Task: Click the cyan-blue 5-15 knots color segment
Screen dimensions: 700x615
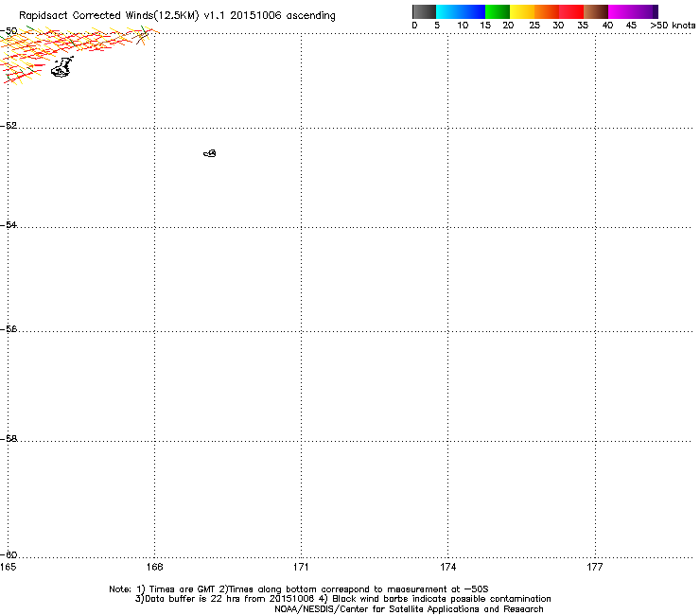Action: tap(461, 11)
